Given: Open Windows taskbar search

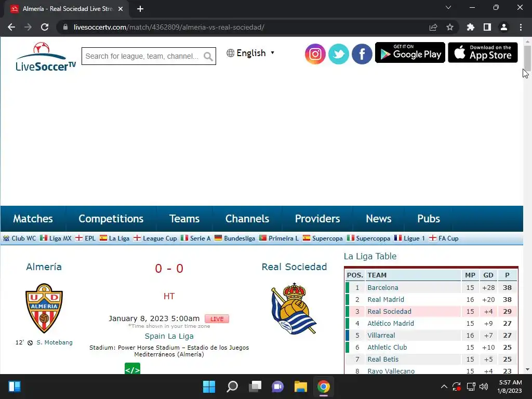Looking at the screenshot, I should tap(232, 387).
